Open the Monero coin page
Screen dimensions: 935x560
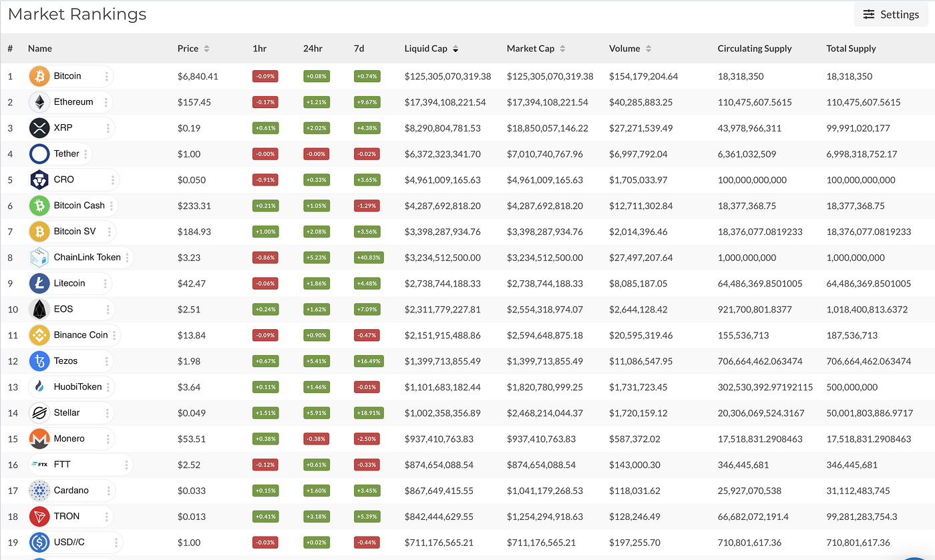69,439
